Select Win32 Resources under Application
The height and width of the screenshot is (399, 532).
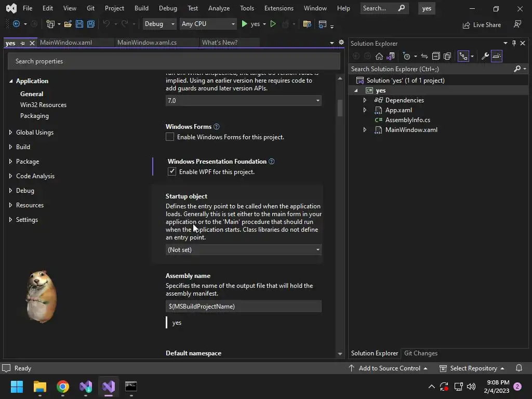coord(44,105)
